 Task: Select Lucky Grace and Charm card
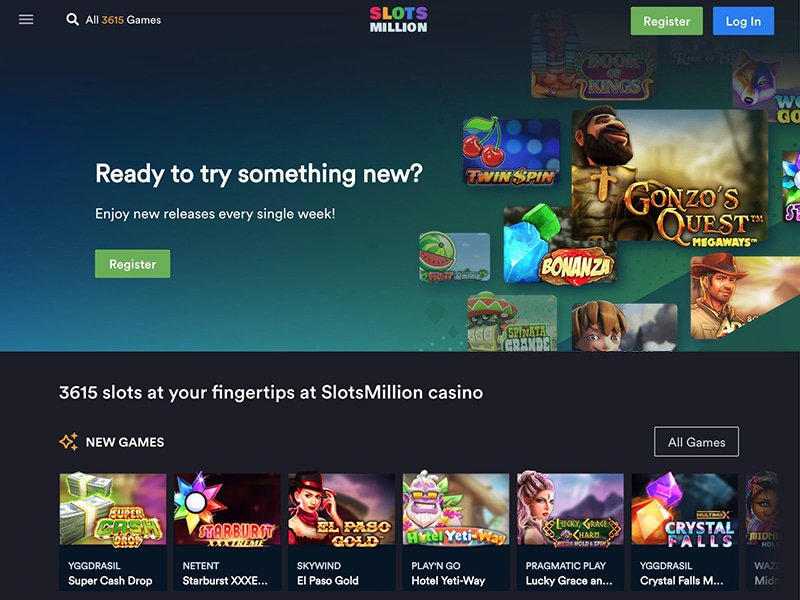point(570,531)
